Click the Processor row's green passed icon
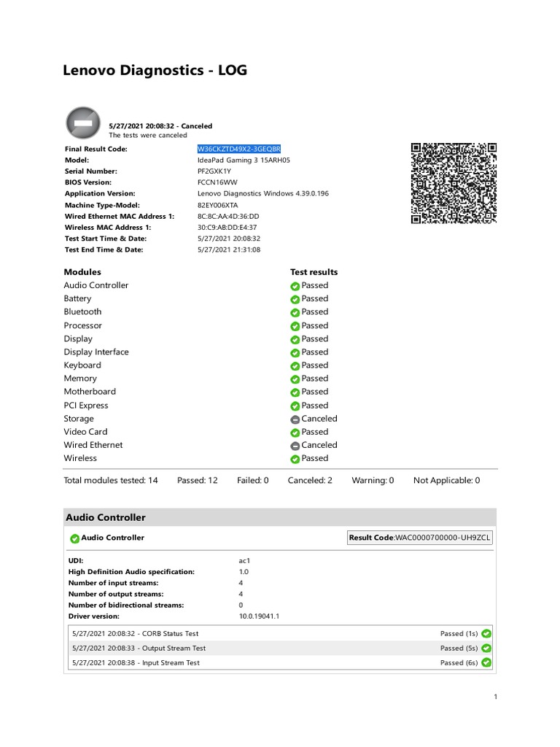This screenshot has width=560, height=747. tap(295, 326)
